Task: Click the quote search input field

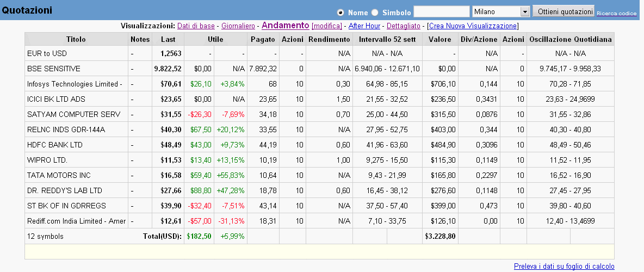Action: pyautogui.click(x=442, y=11)
